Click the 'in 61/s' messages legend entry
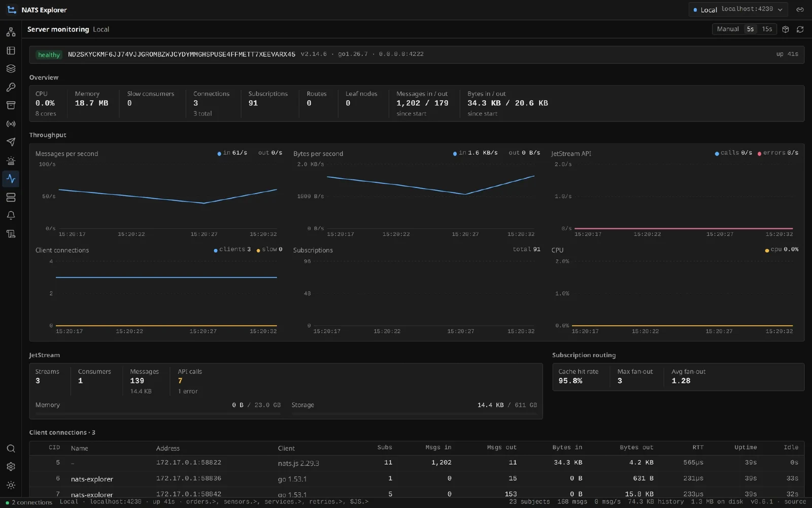Viewport: 812px width, 508px height. 232,153
